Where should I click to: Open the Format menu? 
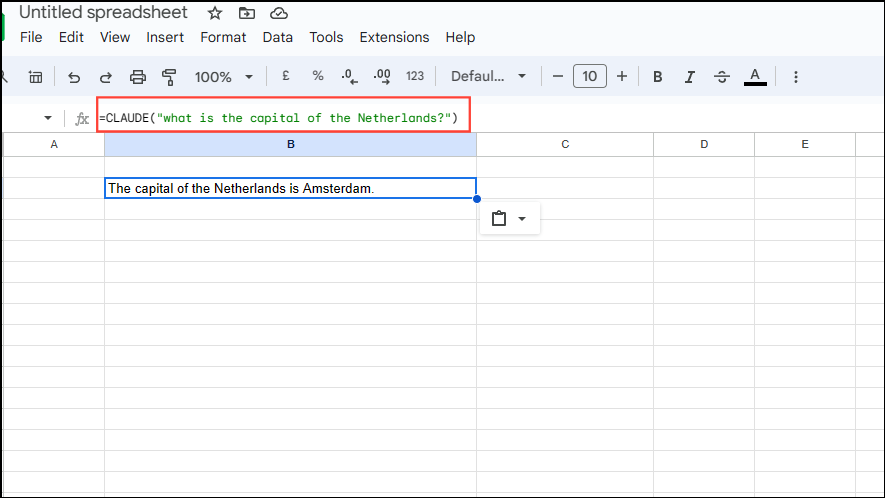click(x=223, y=37)
